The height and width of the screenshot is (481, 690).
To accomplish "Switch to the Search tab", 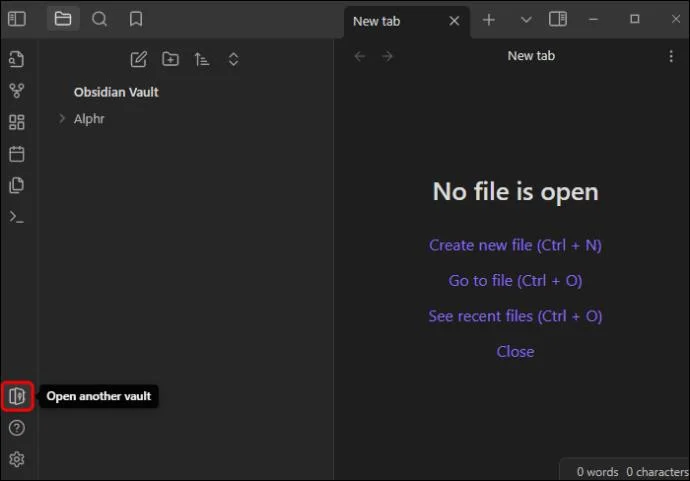I will pos(99,19).
